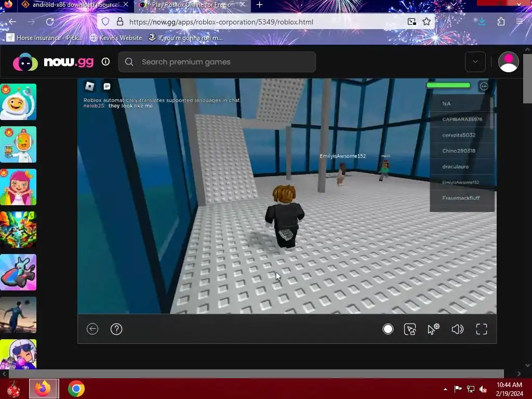
Task: Open the Firefox application menu
Action: 520,22
